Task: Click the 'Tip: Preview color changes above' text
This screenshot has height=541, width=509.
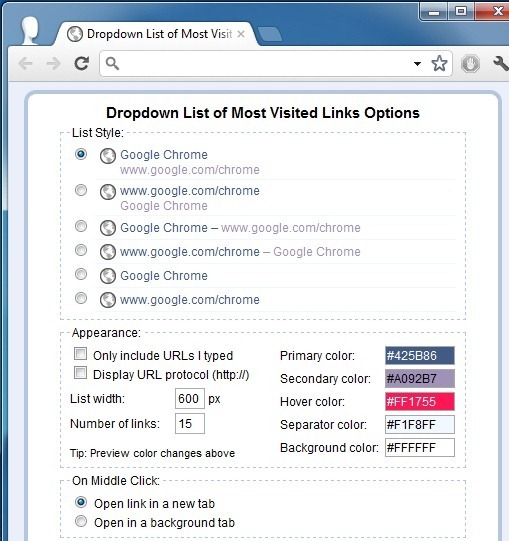Action: pos(153,453)
